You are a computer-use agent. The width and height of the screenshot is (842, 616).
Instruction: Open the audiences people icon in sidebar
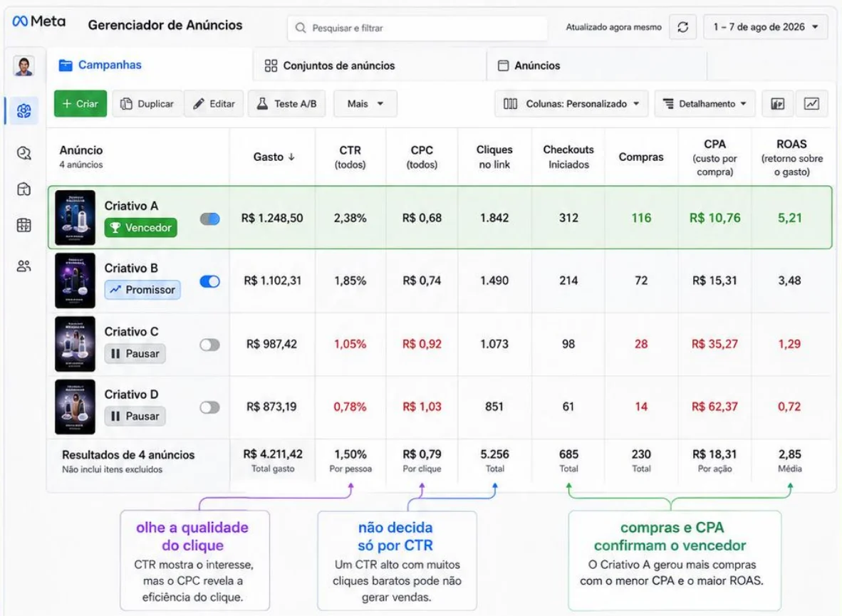(x=24, y=266)
